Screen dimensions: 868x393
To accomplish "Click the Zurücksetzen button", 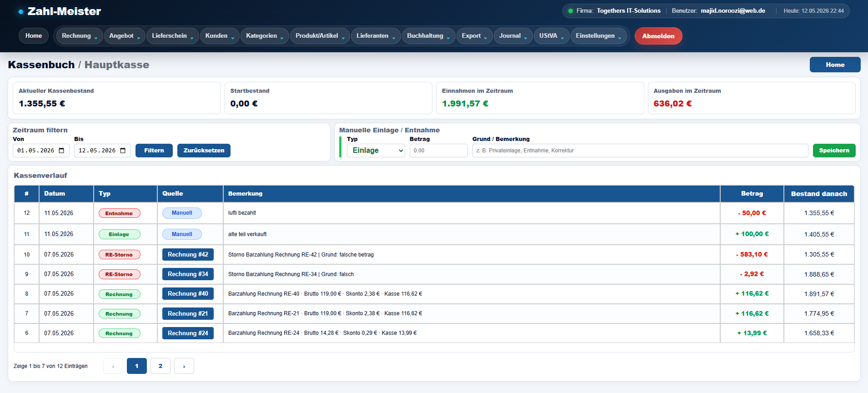I will pyautogui.click(x=204, y=151).
